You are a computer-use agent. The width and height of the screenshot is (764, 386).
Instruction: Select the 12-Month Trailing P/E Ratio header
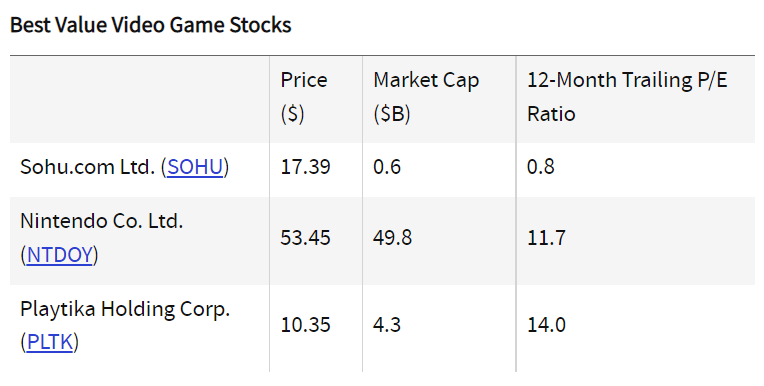click(x=627, y=97)
